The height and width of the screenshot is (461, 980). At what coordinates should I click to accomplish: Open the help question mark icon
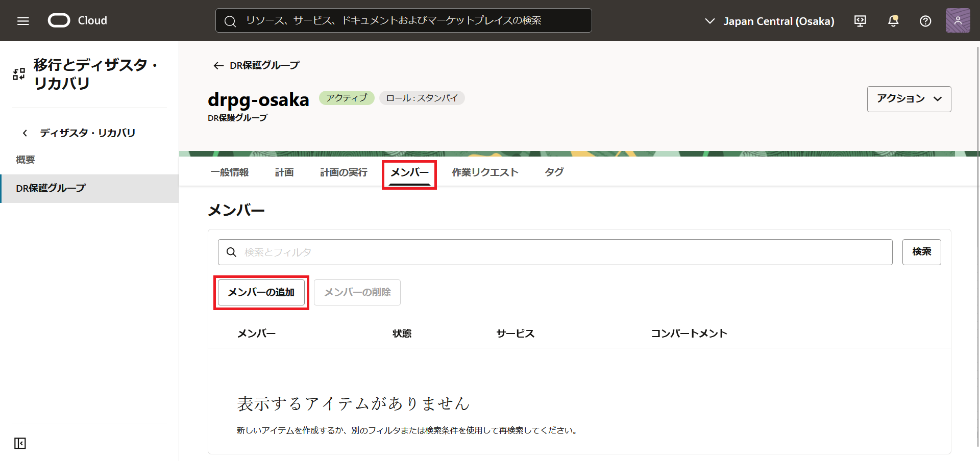tap(925, 21)
